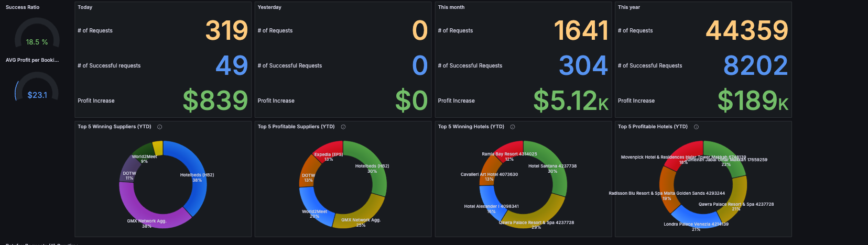Click the $23.1 average profit gauge

click(37, 86)
